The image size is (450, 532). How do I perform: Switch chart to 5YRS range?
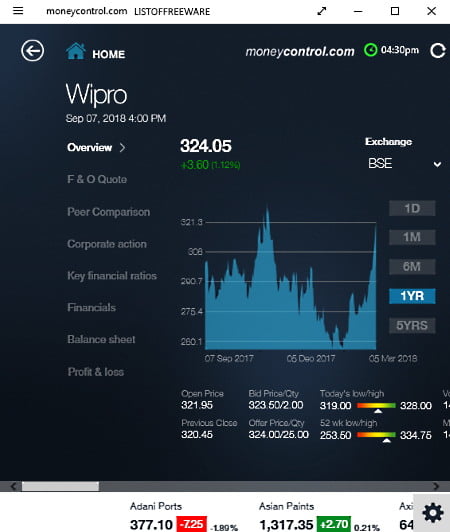coord(412,326)
